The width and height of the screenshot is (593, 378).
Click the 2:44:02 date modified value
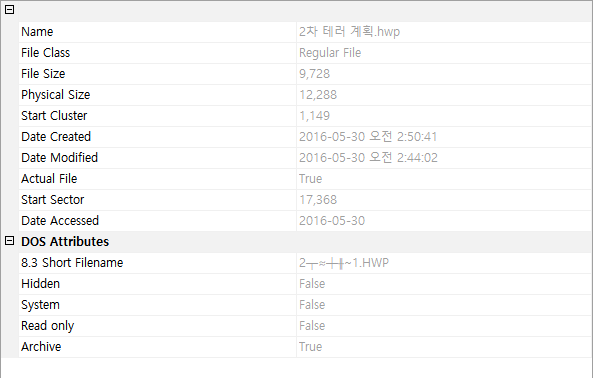point(368,158)
